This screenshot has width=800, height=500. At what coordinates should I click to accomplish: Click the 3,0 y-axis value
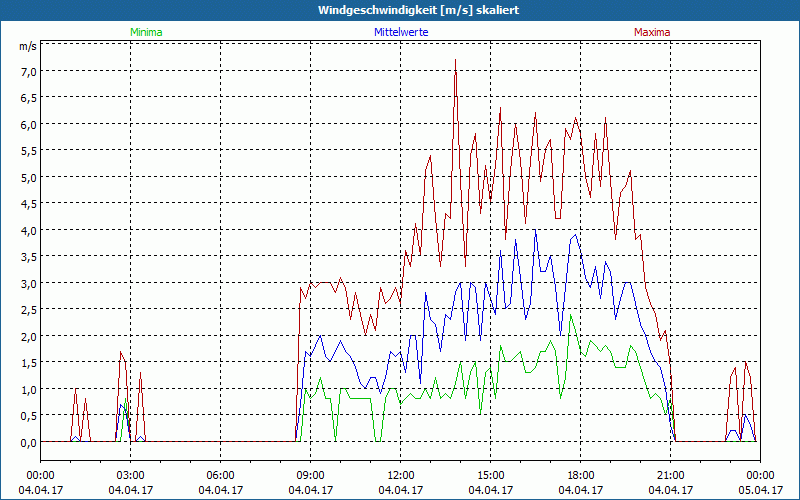(x=28, y=283)
